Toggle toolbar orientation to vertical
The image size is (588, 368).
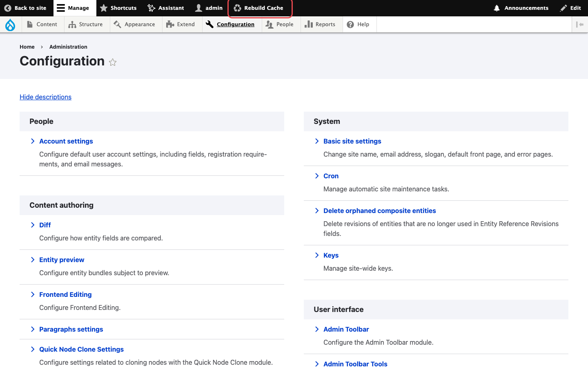tap(580, 25)
